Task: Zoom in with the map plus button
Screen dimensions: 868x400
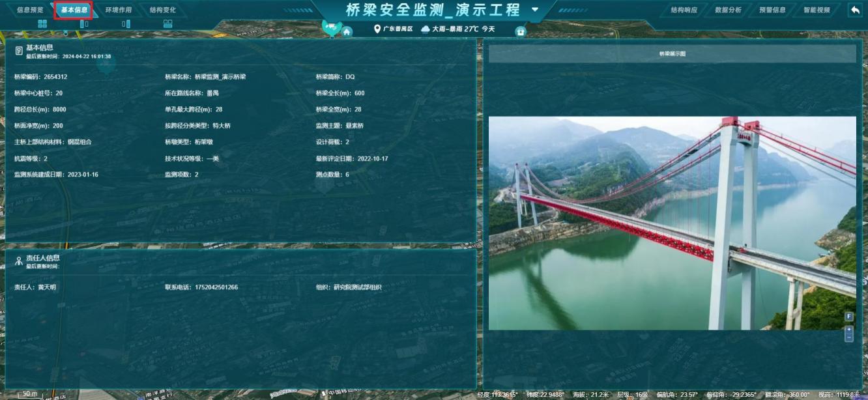Action: point(848,330)
